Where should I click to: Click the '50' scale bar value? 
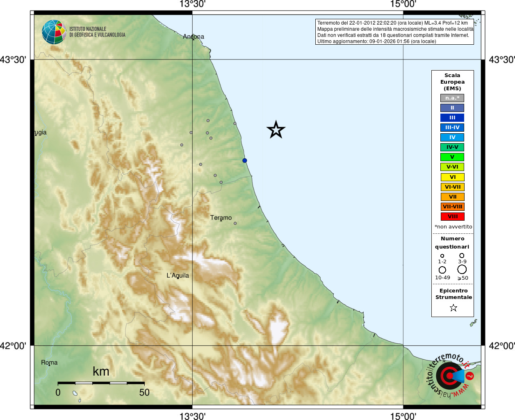click(x=144, y=393)
